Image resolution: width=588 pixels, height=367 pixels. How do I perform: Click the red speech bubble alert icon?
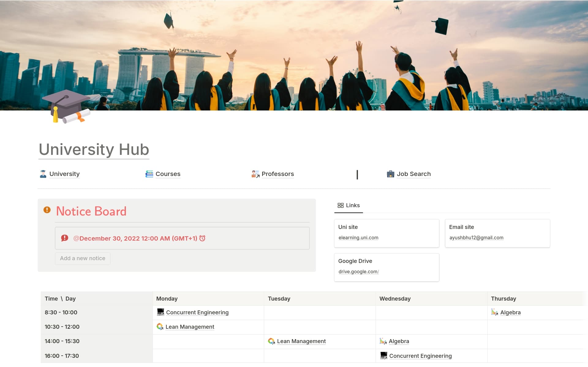tap(65, 238)
